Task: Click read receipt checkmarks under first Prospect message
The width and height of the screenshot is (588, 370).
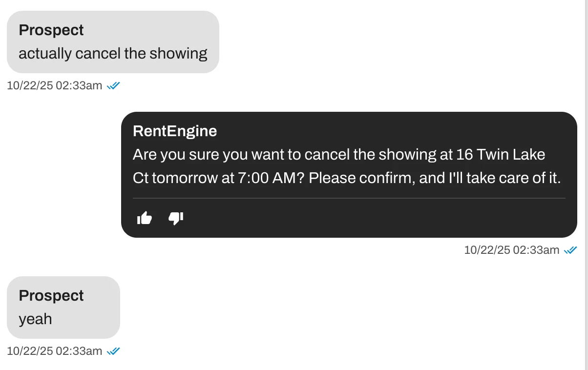Action: click(113, 86)
